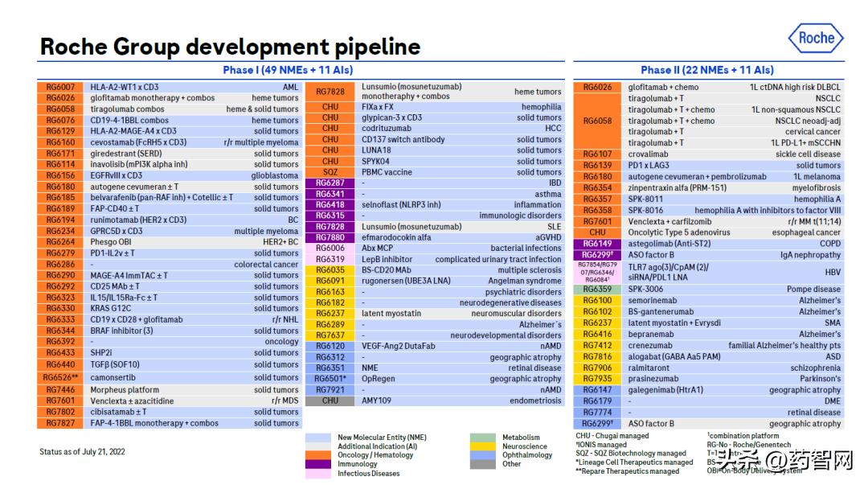The width and height of the screenshot is (868, 485).
Task: Select the purple Immunology legend swatch
Action: tap(319, 464)
